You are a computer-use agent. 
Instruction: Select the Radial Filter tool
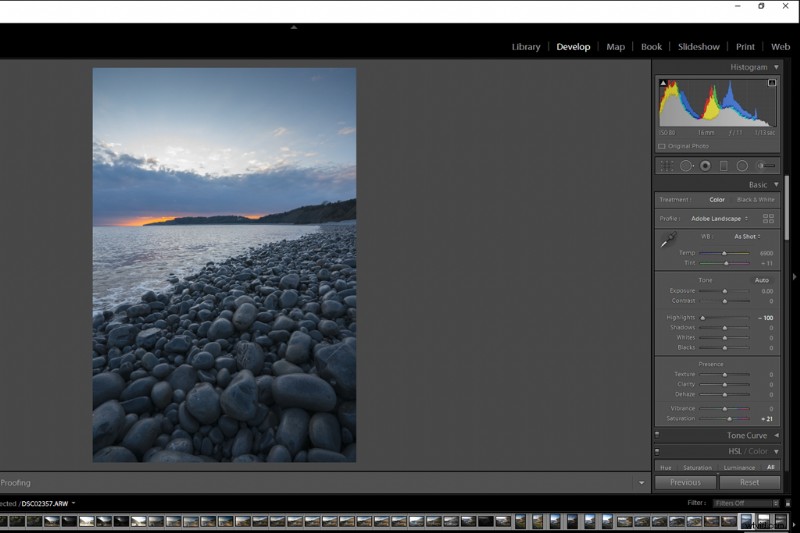point(742,166)
